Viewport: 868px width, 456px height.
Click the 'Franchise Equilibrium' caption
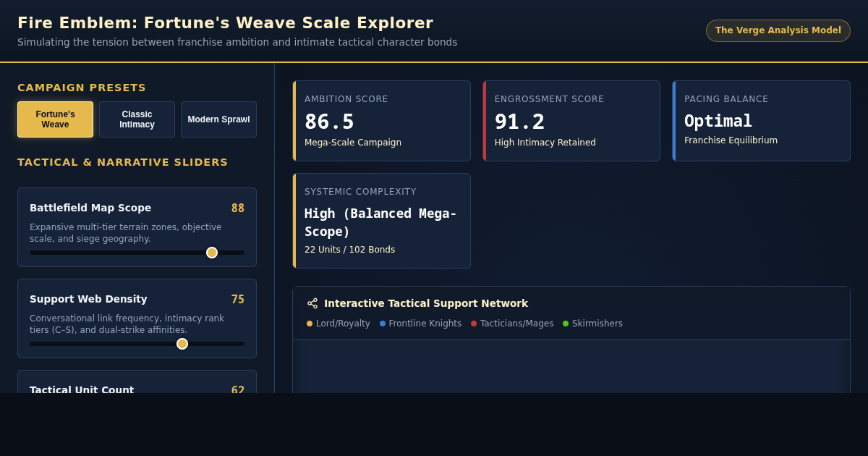[731, 140]
